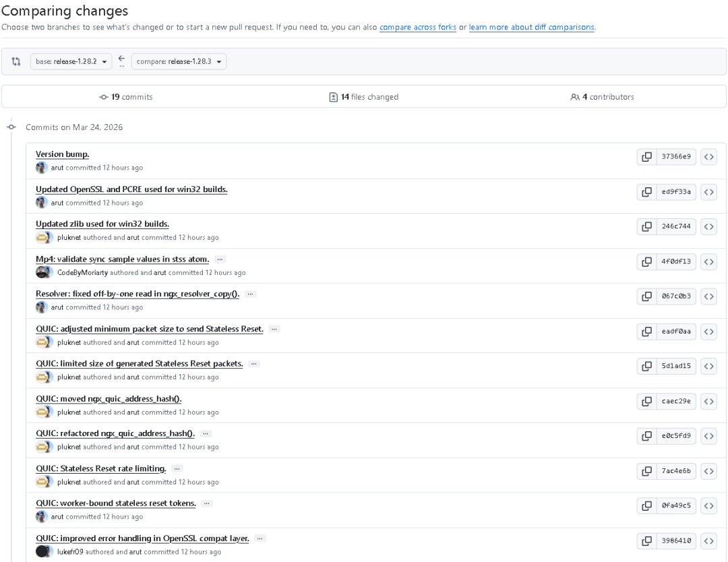Expand description of OpenSSL compat layer commit
The width and height of the screenshot is (728, 562).
pos(260,538)
